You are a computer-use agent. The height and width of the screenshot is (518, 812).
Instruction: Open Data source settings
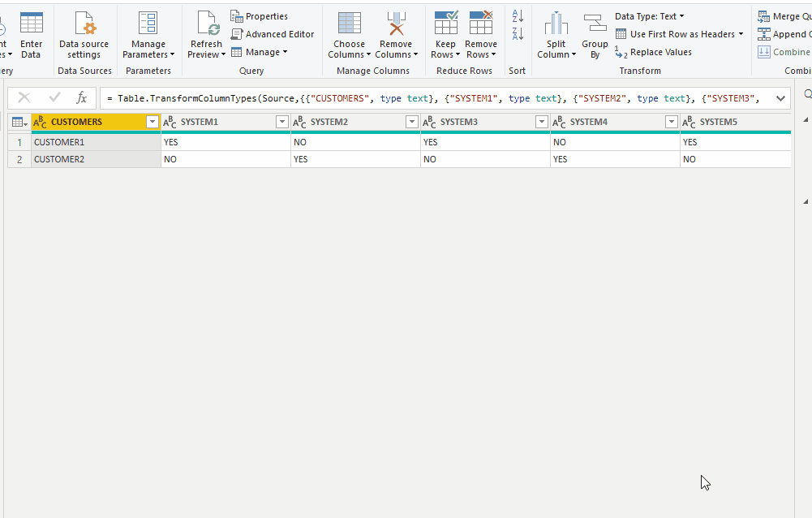(x=84, y=35)
